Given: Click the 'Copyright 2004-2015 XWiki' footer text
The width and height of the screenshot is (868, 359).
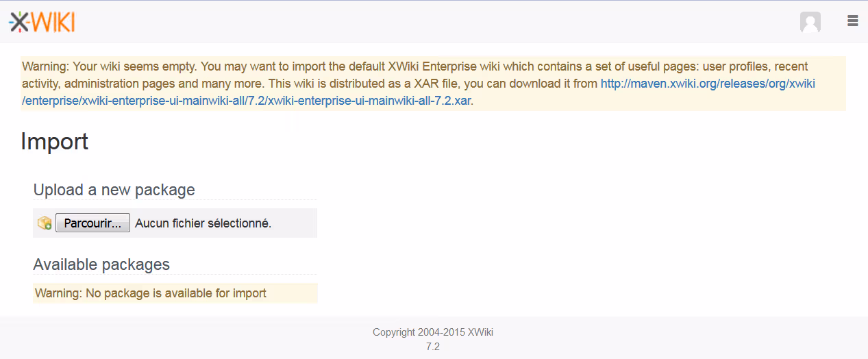Looking at the screenshot, I should [x=432, y=332].
